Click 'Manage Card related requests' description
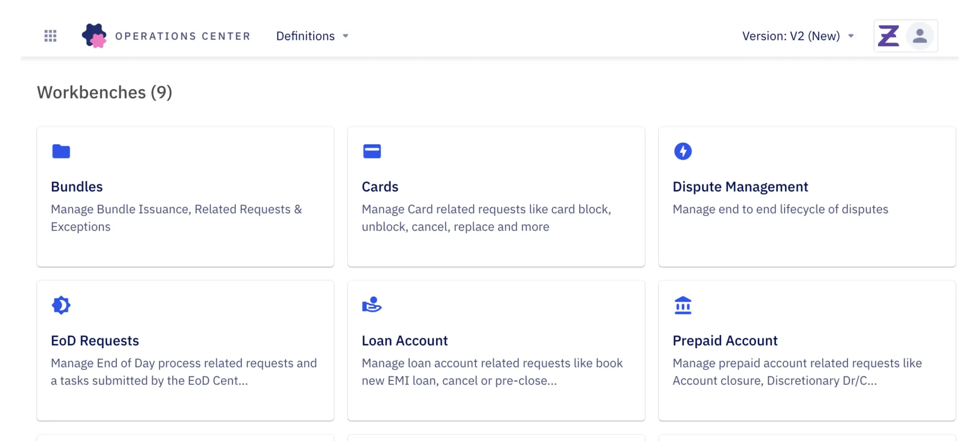980x441 pixels. pos(487,218)
